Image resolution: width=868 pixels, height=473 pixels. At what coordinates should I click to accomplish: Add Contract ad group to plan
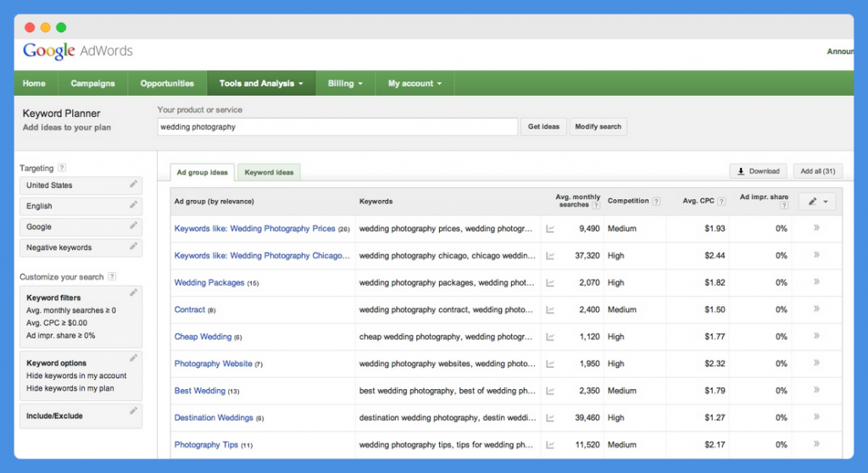click(x=816, y=309)
